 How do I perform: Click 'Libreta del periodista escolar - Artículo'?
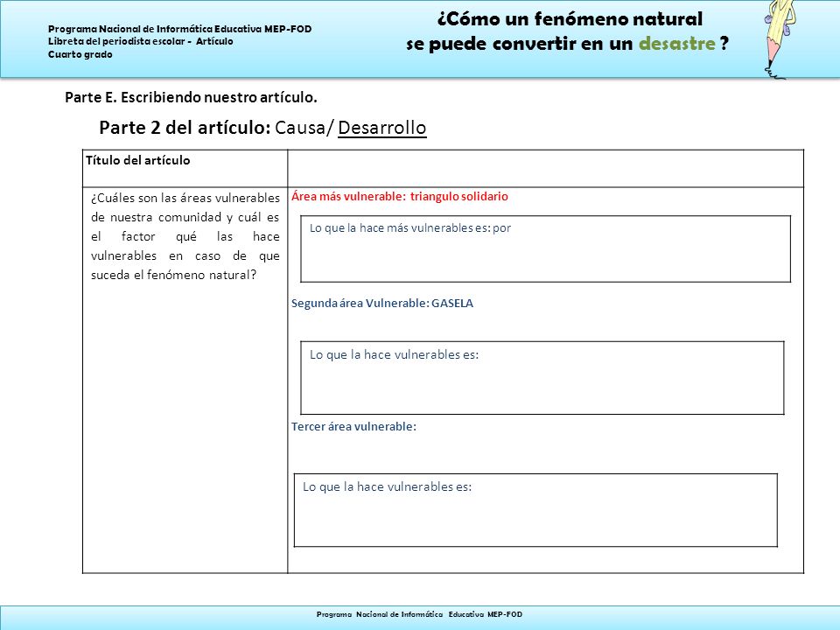tap(140, 41)
